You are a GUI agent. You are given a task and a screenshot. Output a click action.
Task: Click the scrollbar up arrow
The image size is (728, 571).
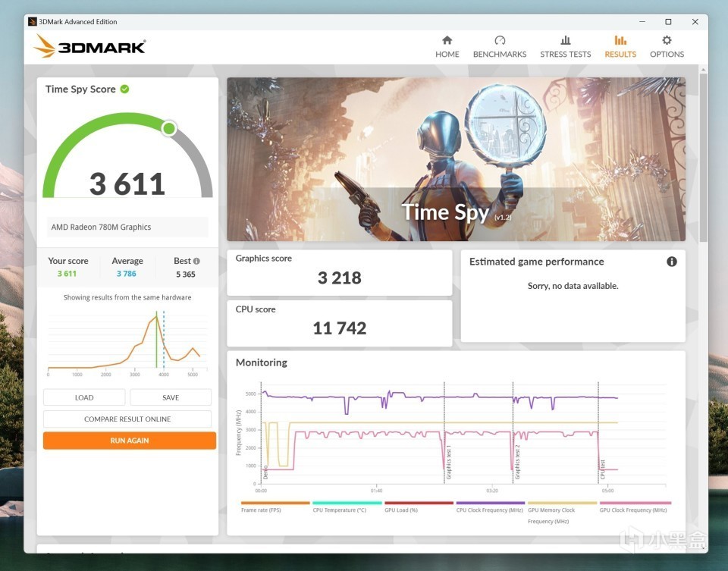point(704,69)
